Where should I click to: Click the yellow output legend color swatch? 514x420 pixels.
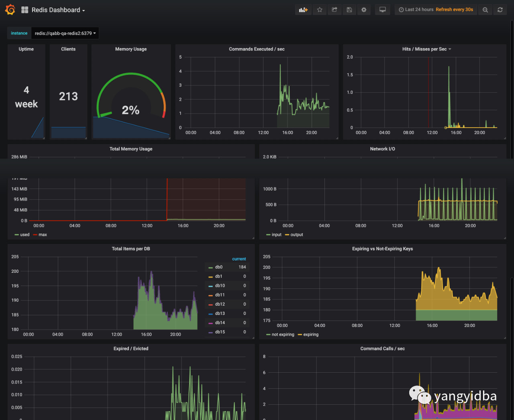(287, 235)
